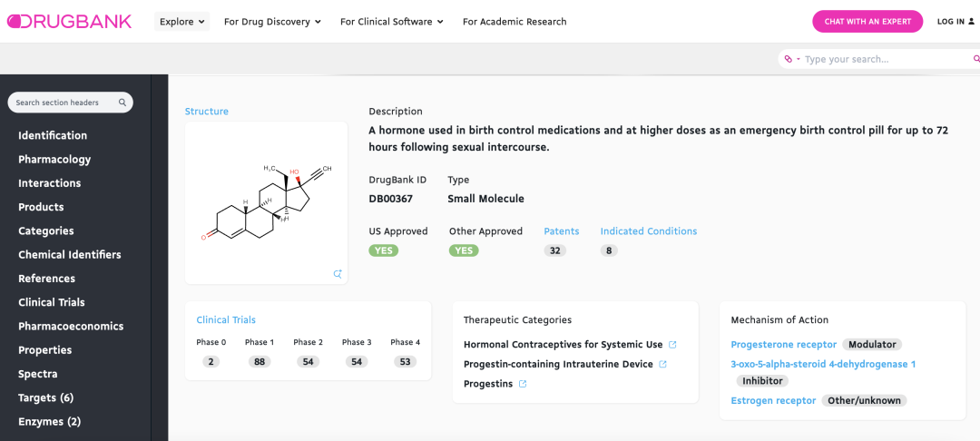Expand the For Clinical Software menu
This screenshot has height=441, width=980.
point(391,22)
